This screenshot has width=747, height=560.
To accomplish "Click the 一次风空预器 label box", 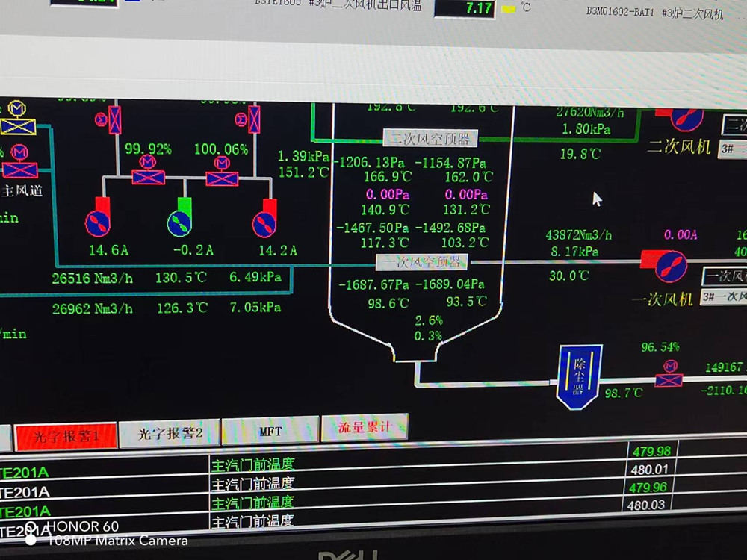I will point(422,262).
